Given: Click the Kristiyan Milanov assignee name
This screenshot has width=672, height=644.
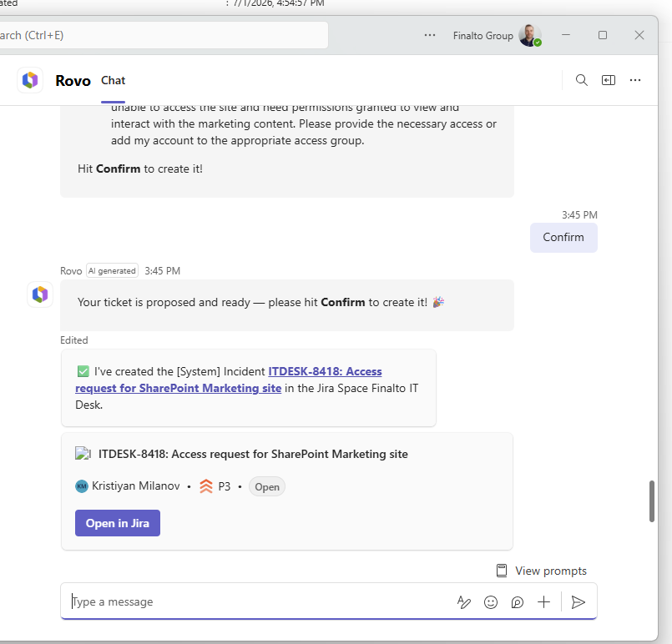Looking at the screenshot, I should [x=136, y=486].
